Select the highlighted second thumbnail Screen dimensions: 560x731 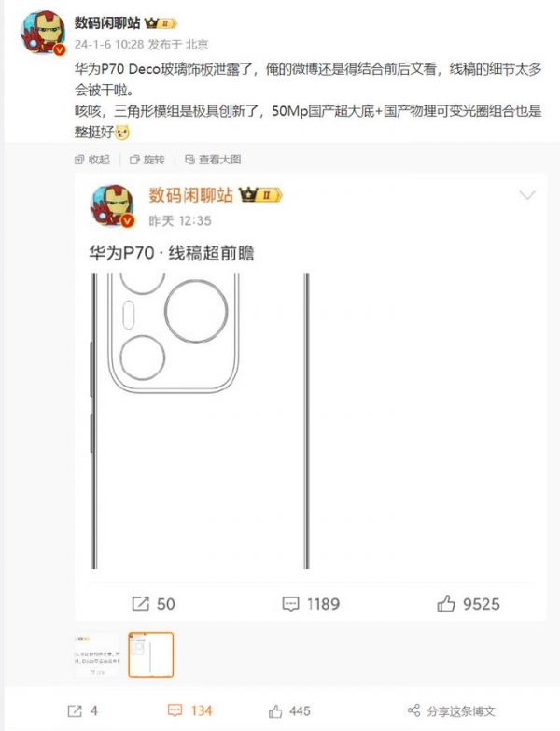click(x=150, y=654)
